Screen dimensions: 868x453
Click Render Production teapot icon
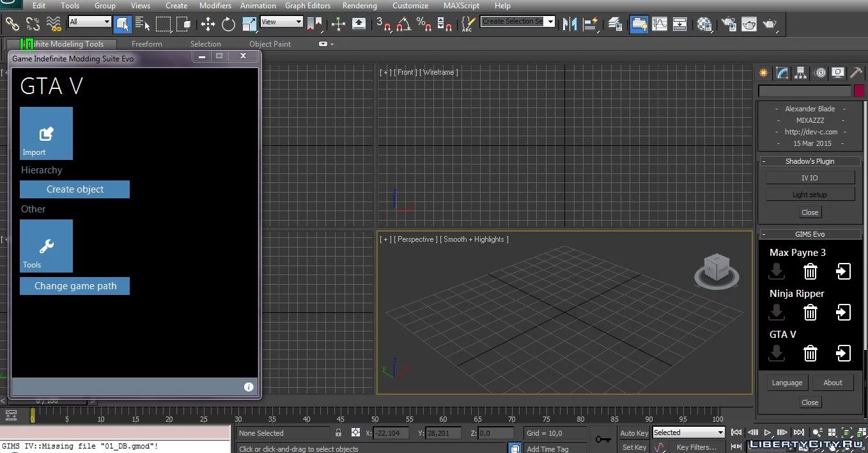tap(770, 24)
